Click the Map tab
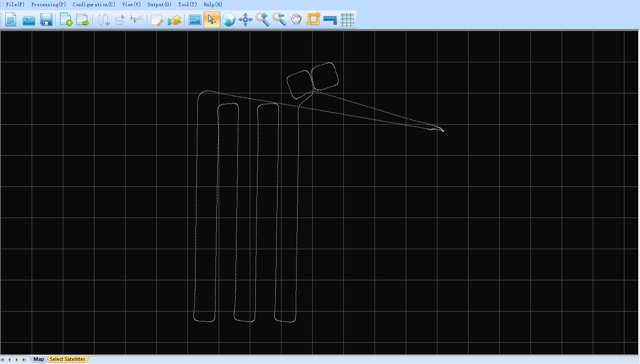 click(x=39, y=359)
